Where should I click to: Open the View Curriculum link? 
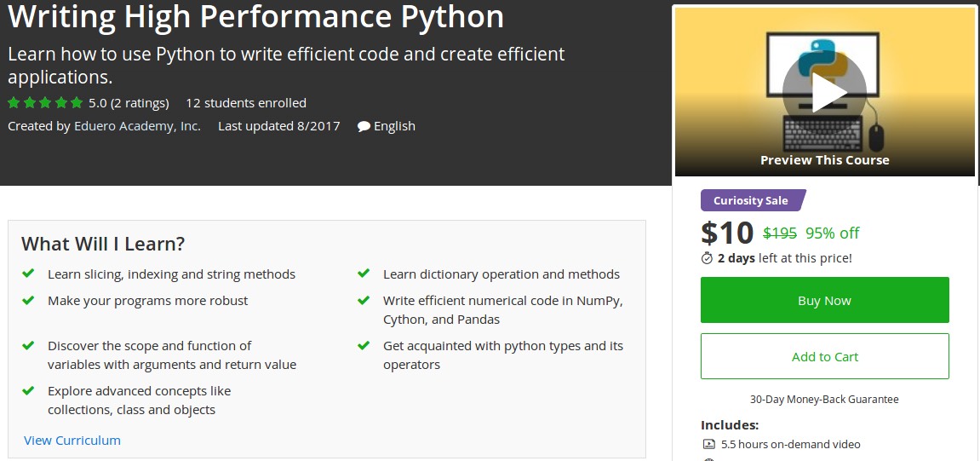click(x=72, y=441)
